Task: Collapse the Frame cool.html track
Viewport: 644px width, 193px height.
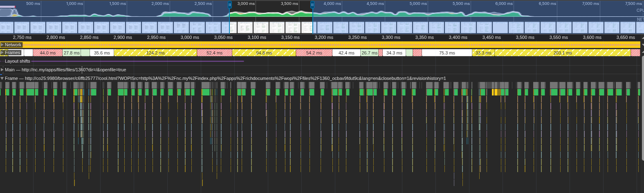Action: [2, 78]
